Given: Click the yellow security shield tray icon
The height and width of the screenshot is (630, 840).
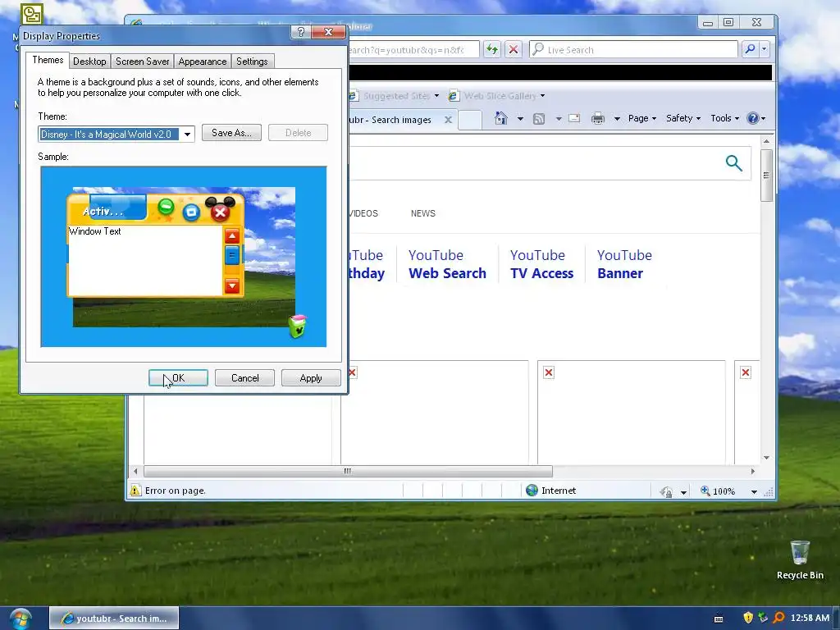Looking at the screenshot, I should [x=748, y=618].
